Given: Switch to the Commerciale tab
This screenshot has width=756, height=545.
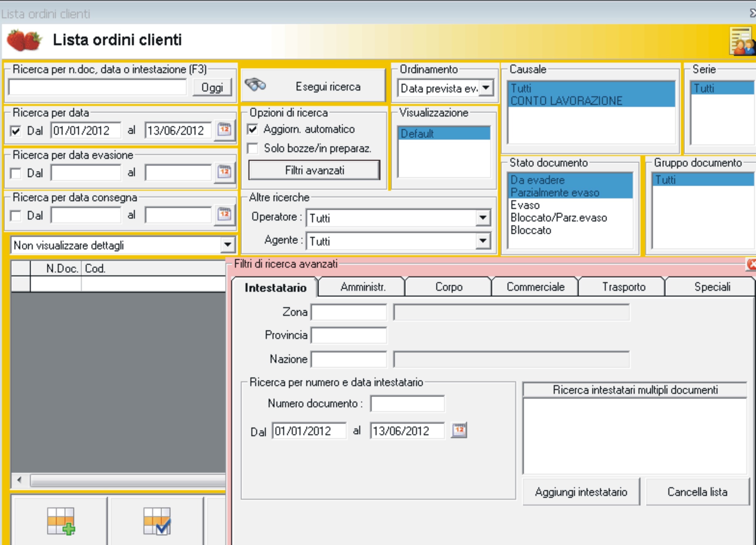Looking at the screenshot, I should [535, 287].
